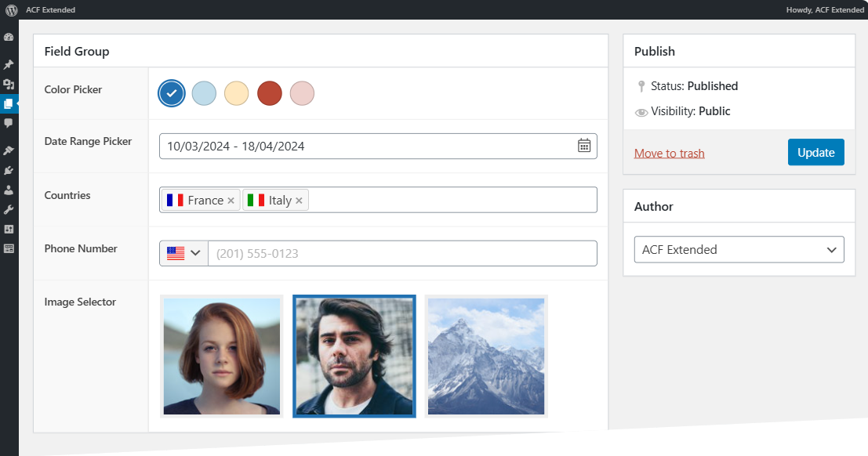Open the Plugins plug icon
The width and height of the screenshot is (868, 456).
(x=9, y=171)
